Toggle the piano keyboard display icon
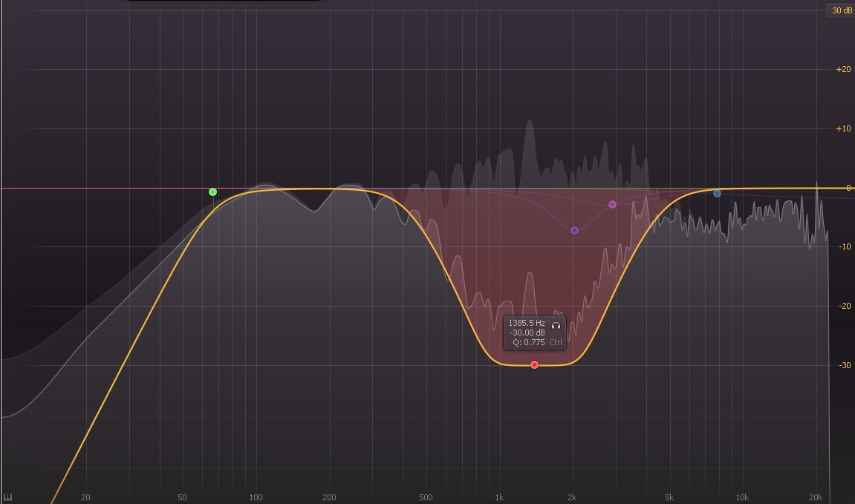Image resolution: width=855 pixels, height=504 pixels. [x=7, y=497]
